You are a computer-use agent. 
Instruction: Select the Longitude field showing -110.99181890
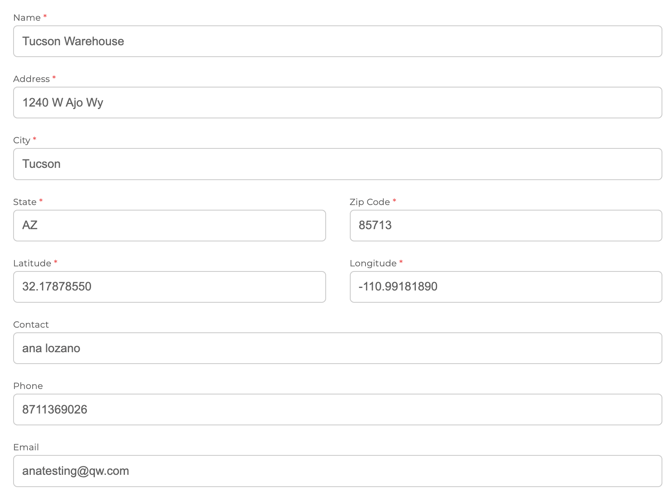[x=505, y=287]
